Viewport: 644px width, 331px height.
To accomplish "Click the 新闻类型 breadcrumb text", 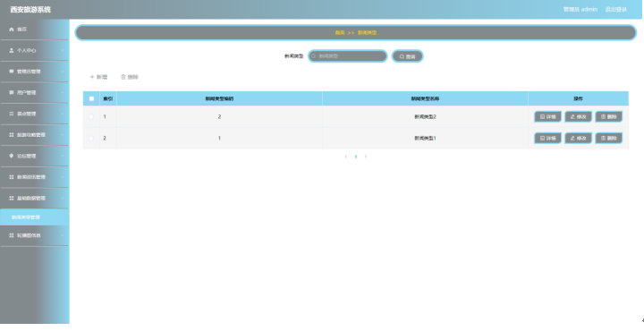I will coord(368,32).
